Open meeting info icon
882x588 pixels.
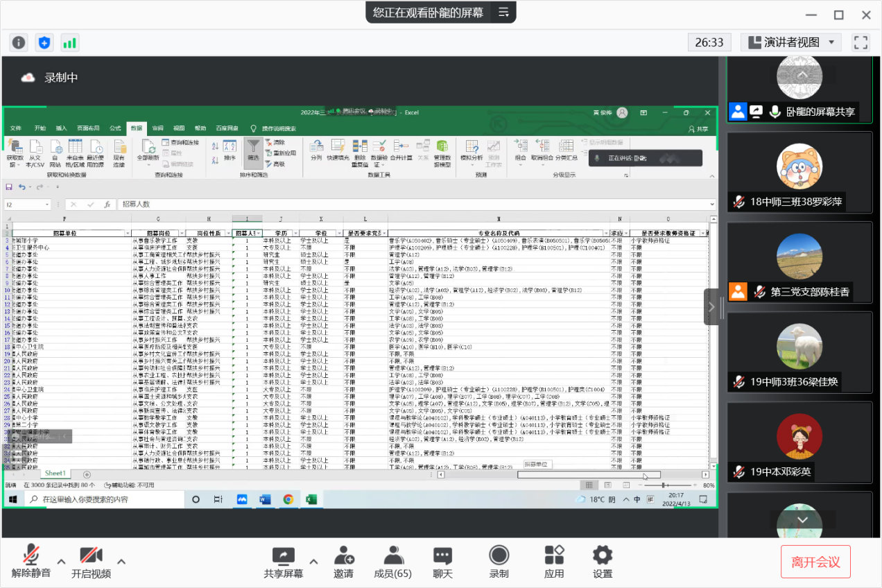click(x=19, y=42)
